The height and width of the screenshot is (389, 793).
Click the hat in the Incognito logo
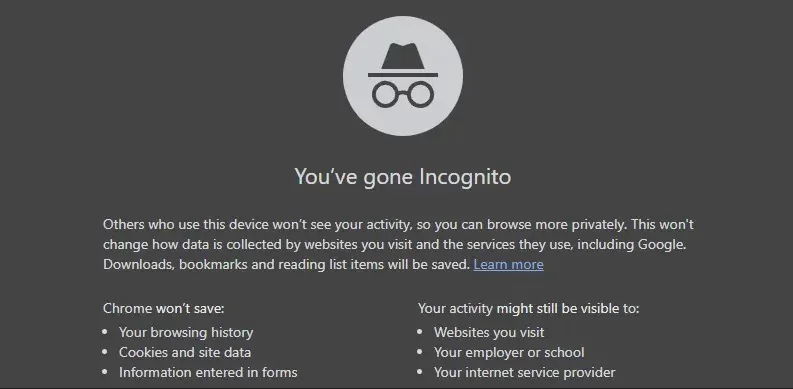[x=403, y=58]
